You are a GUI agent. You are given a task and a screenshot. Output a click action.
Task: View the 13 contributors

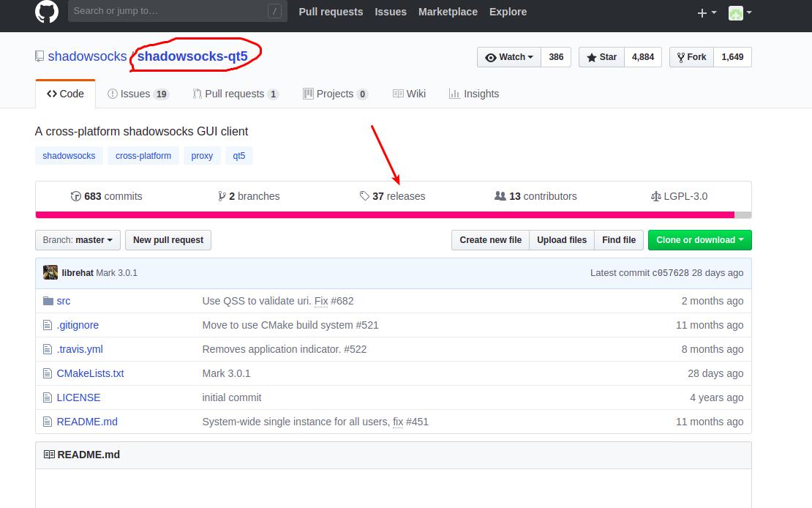click(535, 196)
